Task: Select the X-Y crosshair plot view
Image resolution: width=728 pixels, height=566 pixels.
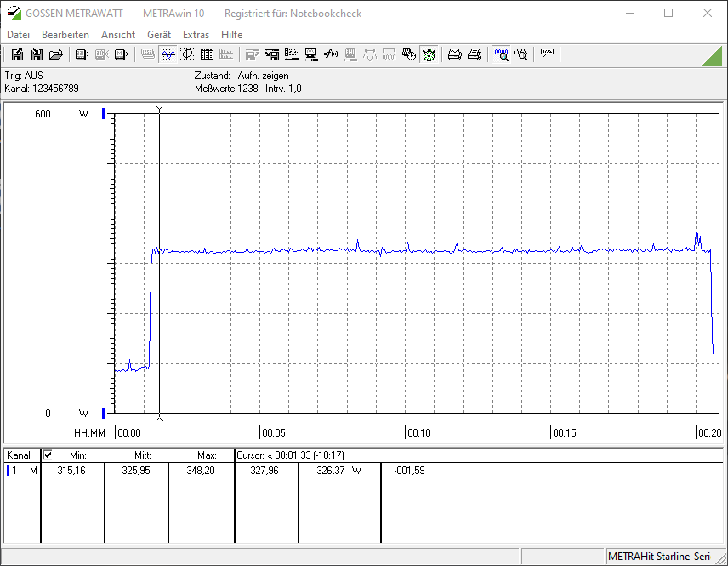Action: tap(187, 54)
